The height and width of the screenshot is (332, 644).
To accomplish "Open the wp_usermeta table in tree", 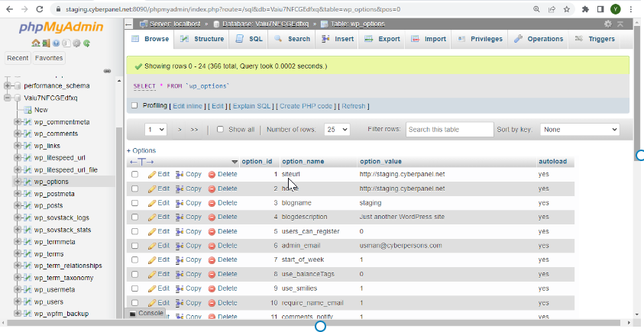I will pos(55,290).
